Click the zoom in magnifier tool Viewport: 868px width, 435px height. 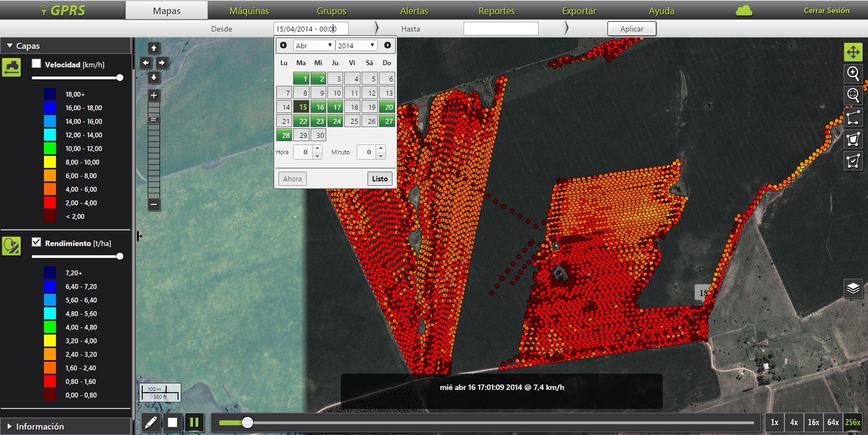click(x=853, y=73)
